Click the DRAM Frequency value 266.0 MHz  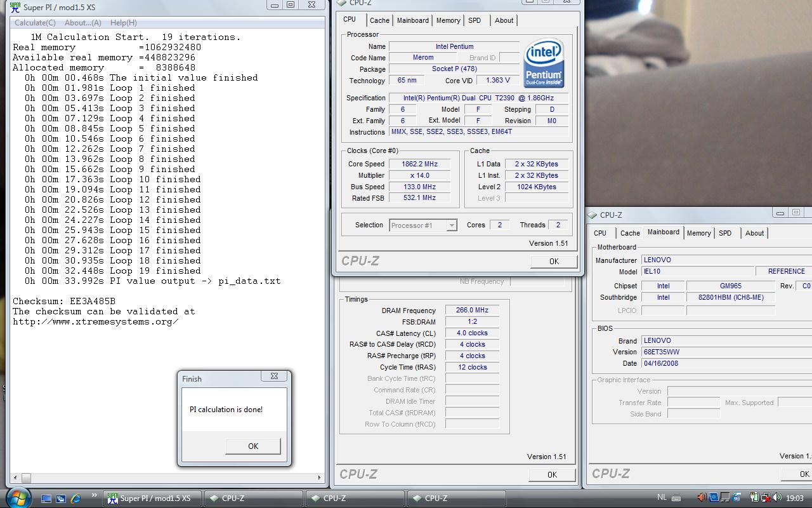point(472,311)
